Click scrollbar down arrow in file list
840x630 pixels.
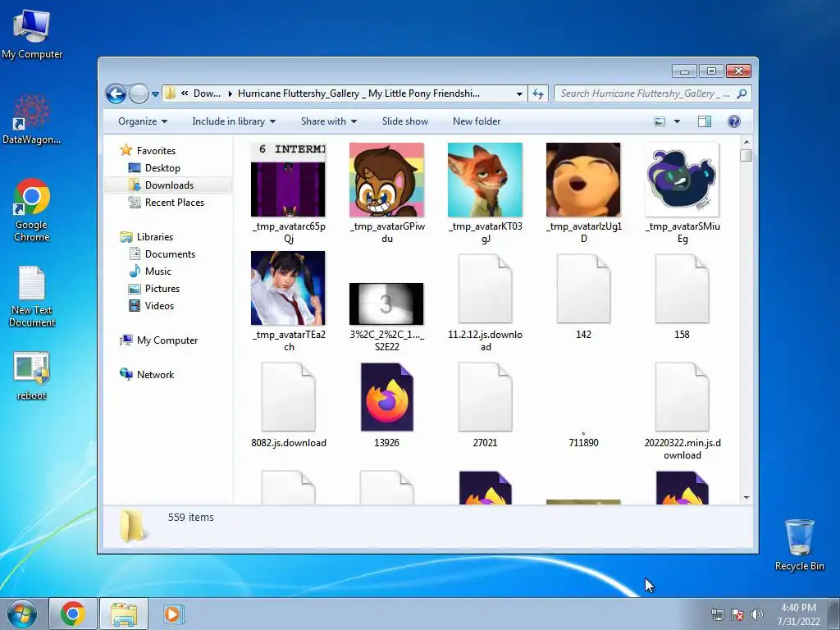click(x=746, y=498)
